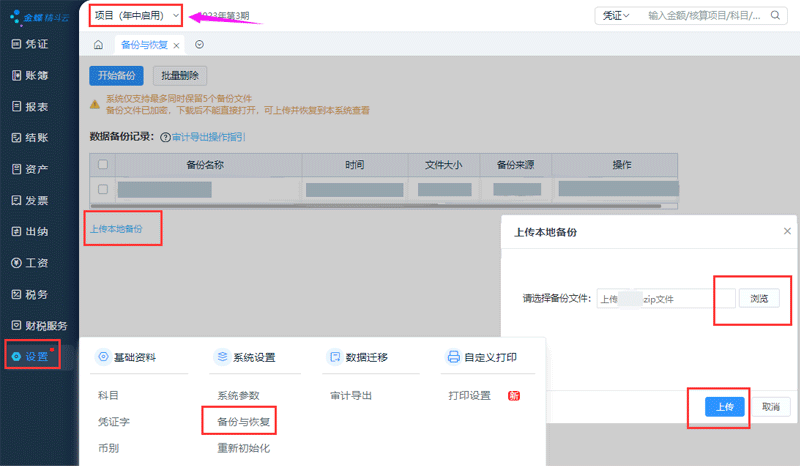Open the 结账 sidebar module
The image size is (800, 466).
(x=30, y=138)
